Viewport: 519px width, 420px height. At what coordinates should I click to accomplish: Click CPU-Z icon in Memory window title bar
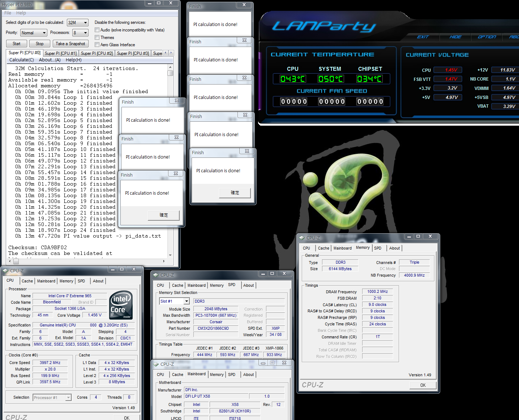[302, 238]
